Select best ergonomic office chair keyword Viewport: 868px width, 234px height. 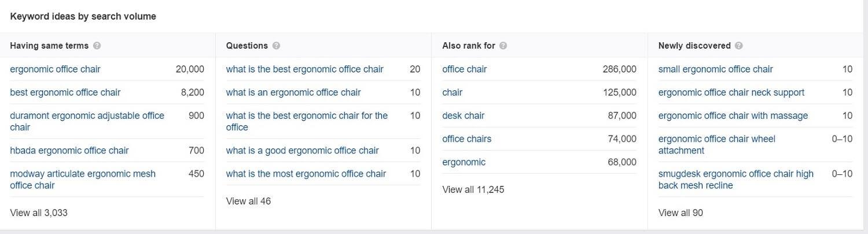(65, 92)
